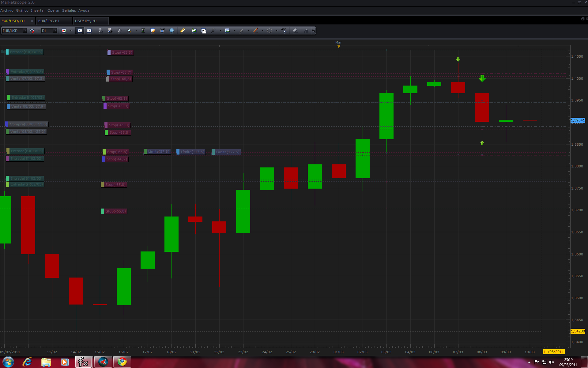Select the ellipse shape tool
The height and width of the screenshot is (368, 588).
(x=269, y=30)
